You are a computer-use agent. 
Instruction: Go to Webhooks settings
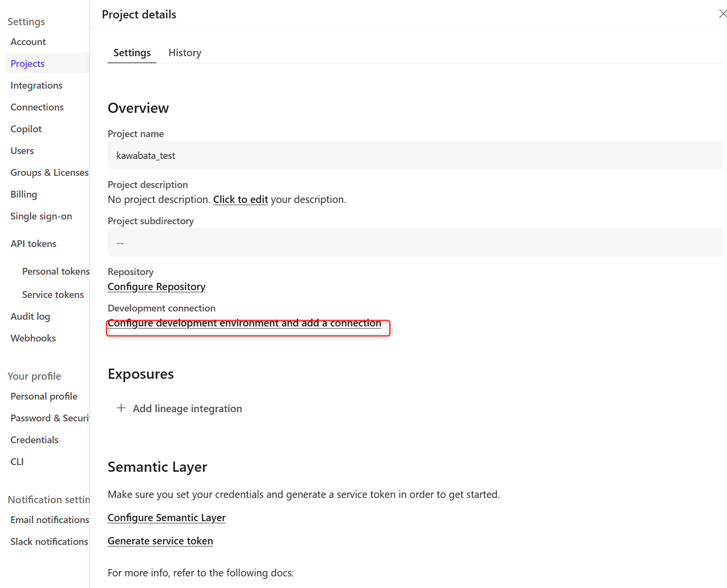tap(33, 338)
